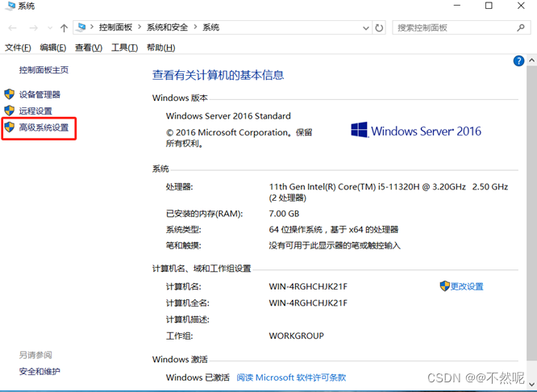The image size is (537, 392).
Task: Click the Forward navigation arrow
Action: pyautogui.click(x=33, y=28)
